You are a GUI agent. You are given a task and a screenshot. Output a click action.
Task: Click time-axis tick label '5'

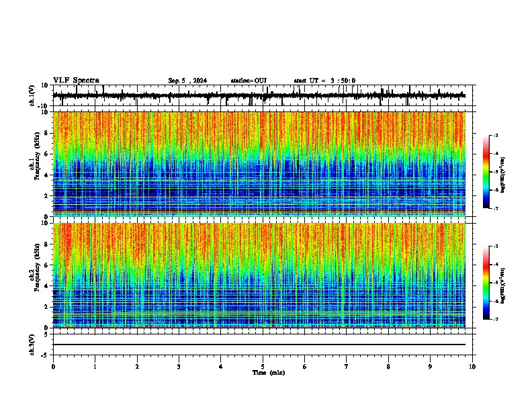coord(263,367)
